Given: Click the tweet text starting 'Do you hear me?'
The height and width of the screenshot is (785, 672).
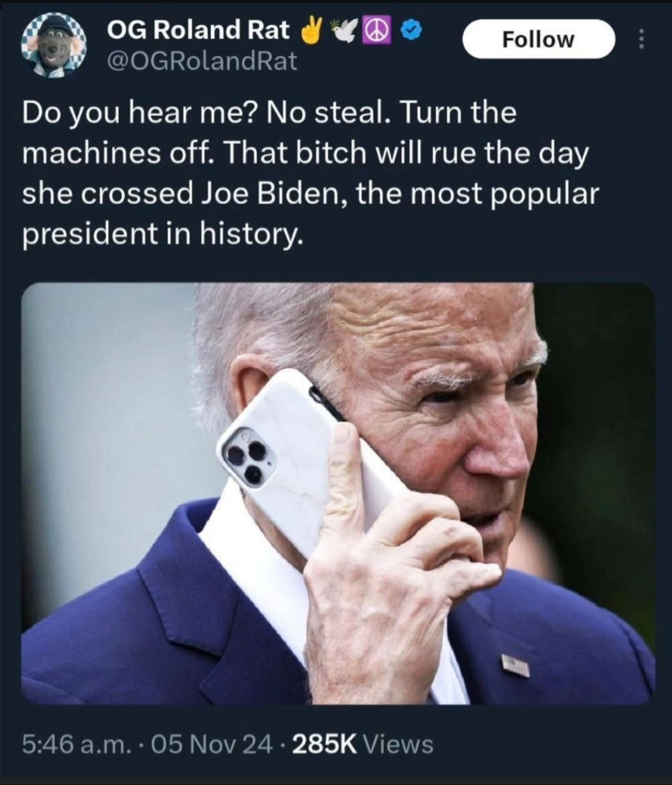Looking at the screenshot, I should (311, 174).
